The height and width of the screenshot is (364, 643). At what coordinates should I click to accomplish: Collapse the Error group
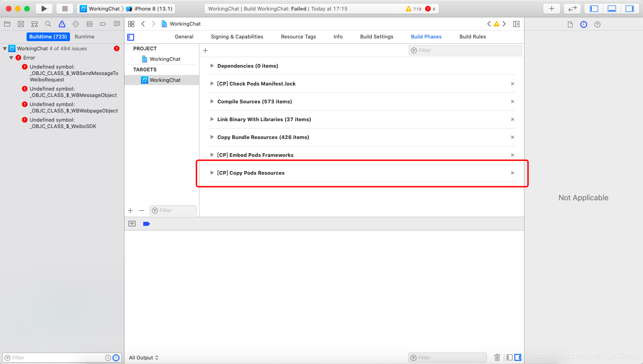click(x=11, y=58)
